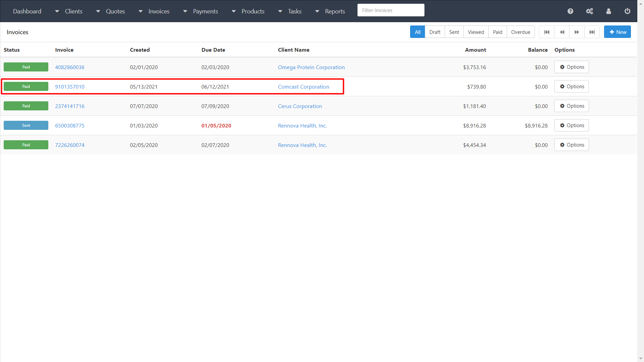Go to next page of invoices

[577, 32]
